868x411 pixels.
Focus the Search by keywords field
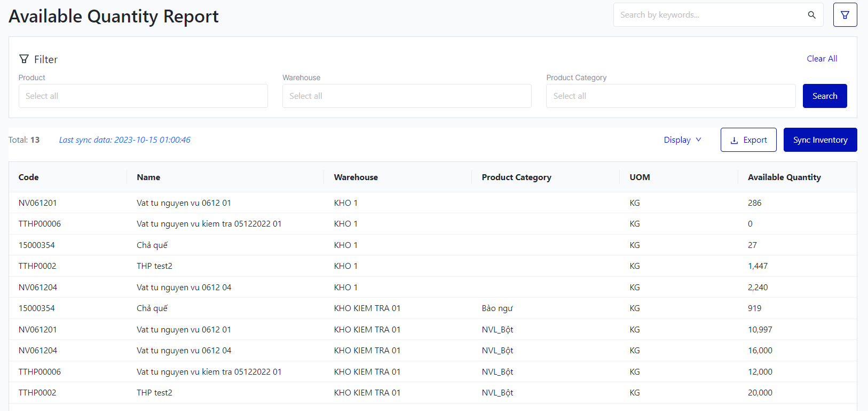point(710,15)
